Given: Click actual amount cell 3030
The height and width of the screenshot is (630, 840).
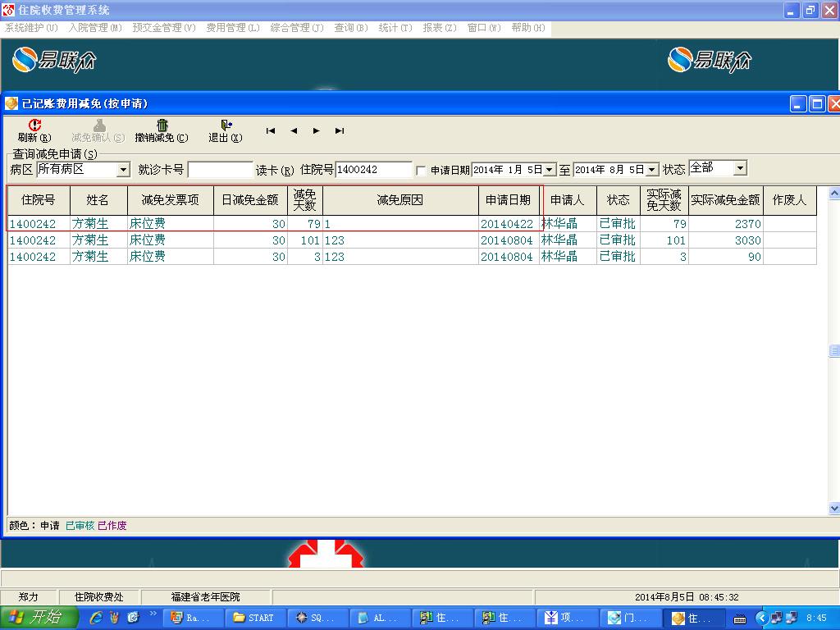Looking at the screenshot, I should [x=726, y=240].
